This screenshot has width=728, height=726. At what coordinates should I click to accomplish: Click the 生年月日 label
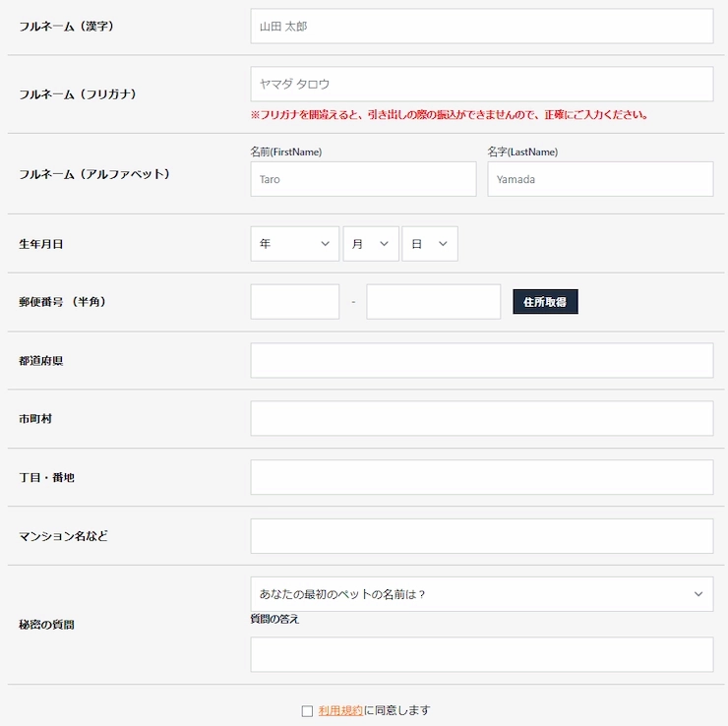[41, 244]
